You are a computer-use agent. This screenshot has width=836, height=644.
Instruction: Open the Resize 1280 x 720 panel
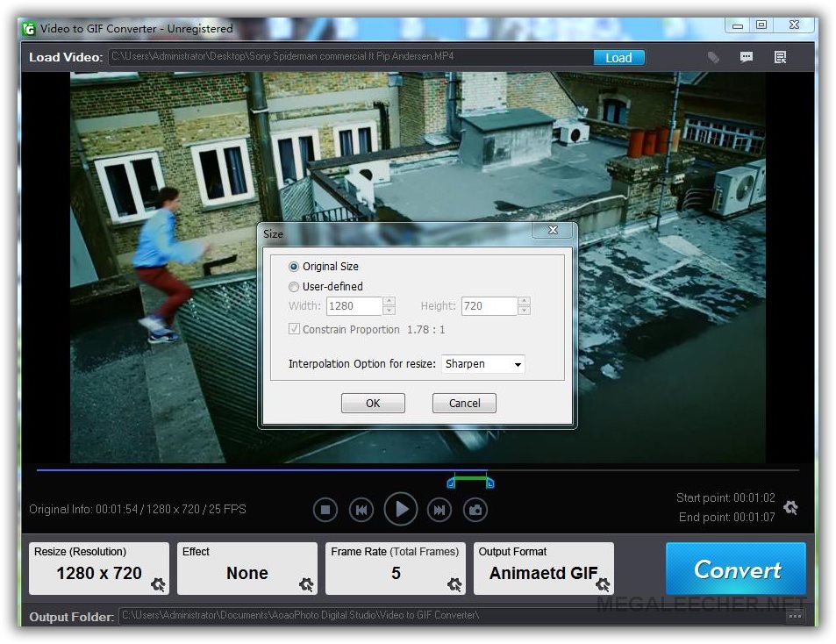[99, 569]
